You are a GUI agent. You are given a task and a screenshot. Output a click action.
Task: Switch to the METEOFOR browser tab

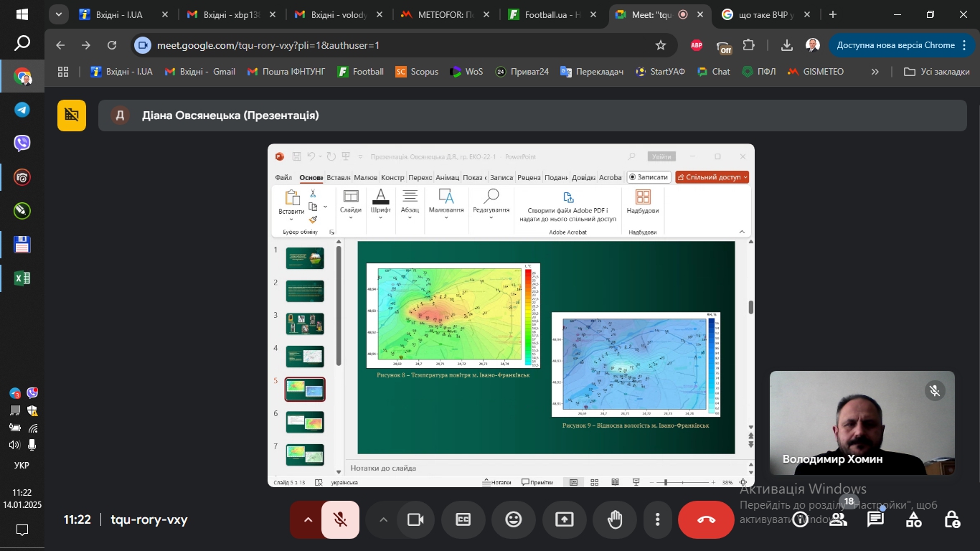point(445,14)
